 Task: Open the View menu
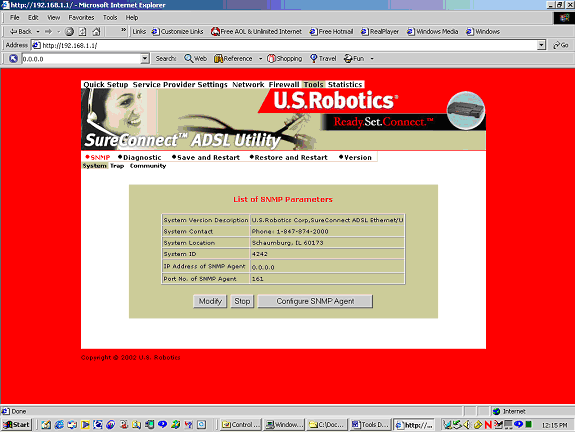click(54, 18)
